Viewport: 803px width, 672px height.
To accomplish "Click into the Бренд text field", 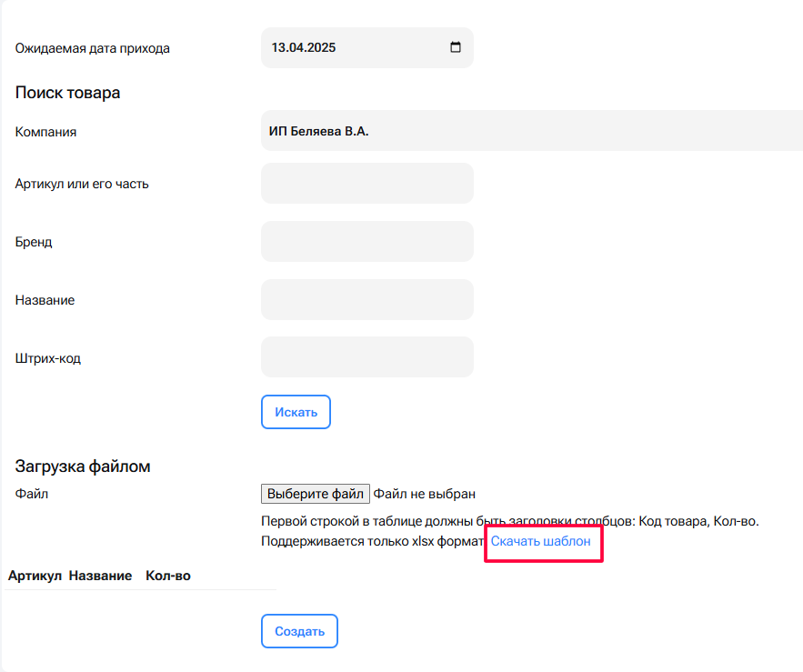I will tap(367, 242).
